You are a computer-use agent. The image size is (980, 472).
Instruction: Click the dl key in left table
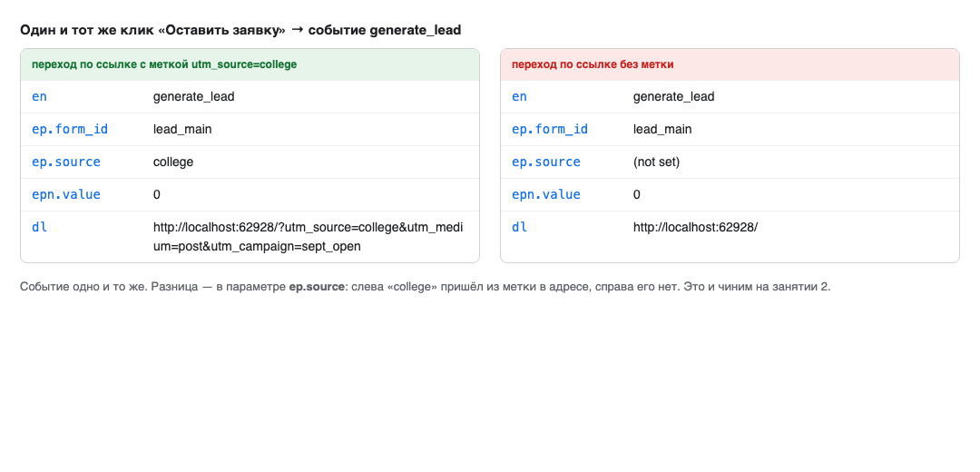[x=39, y=227]
